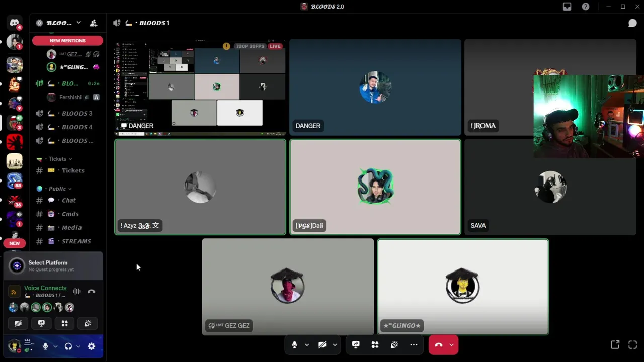Click your user avatar in user panel
Screen dimensions: 644x362
click(14, 346)
